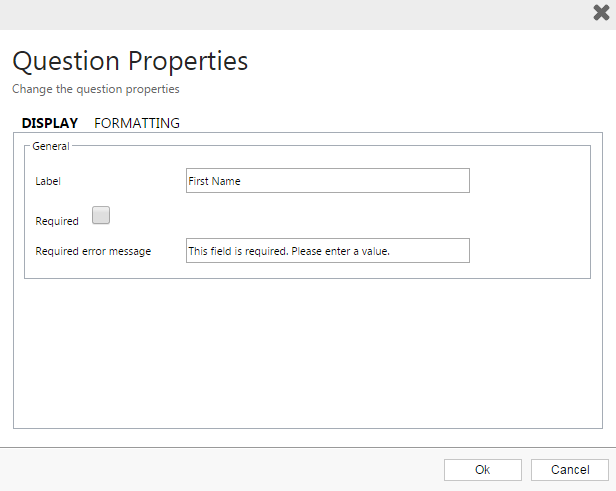Click the "Change the question properties" subtitle
This screenshot has width=616, height=491.
(x=96, y=89)
